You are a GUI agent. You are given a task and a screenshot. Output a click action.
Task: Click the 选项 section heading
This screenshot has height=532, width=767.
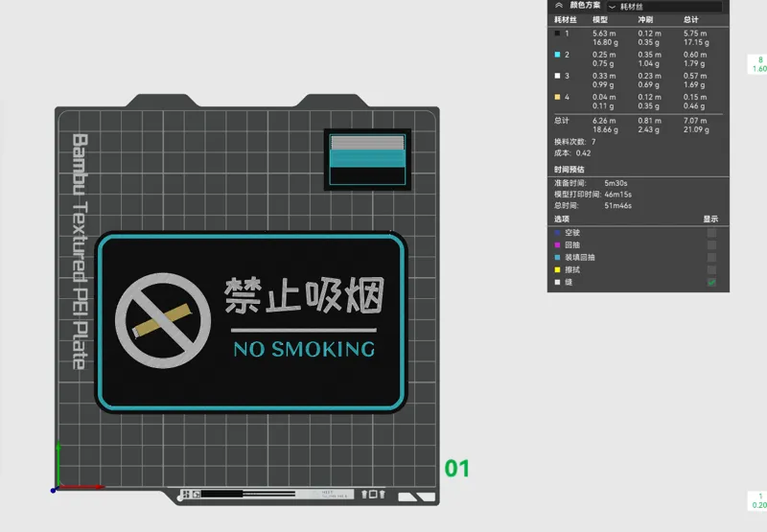(x=562, y=220)
